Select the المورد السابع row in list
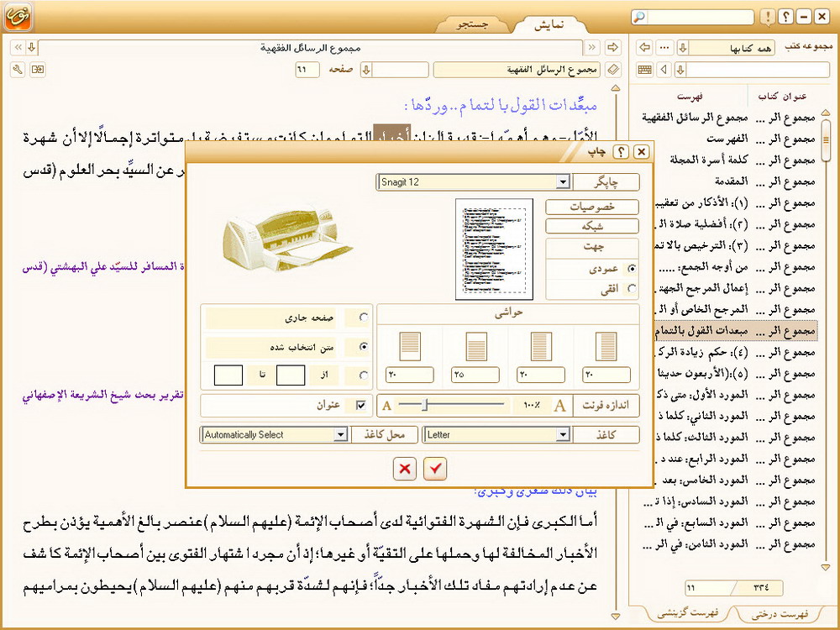 (x=729, y=522)
